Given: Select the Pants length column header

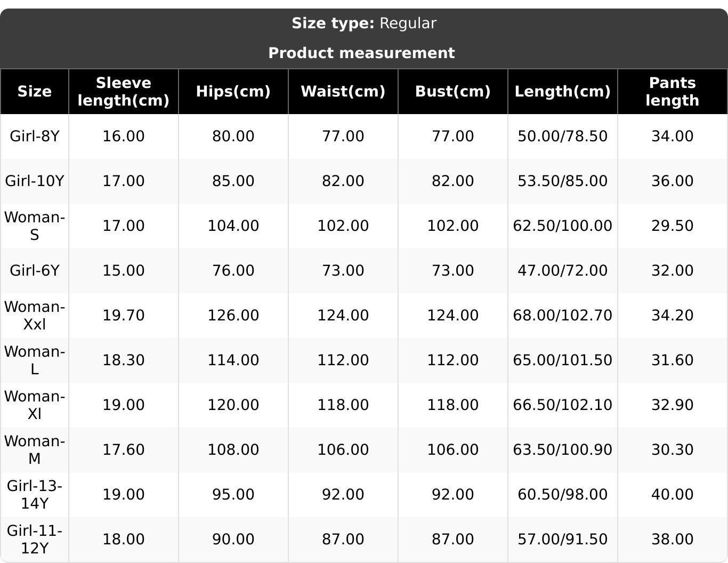Looking at the screenshot, I should click(673, 91).
